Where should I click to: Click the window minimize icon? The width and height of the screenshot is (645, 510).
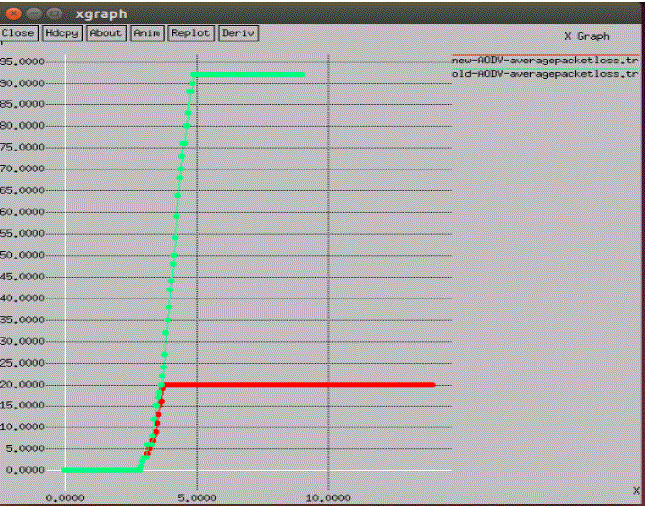point(31,14)
